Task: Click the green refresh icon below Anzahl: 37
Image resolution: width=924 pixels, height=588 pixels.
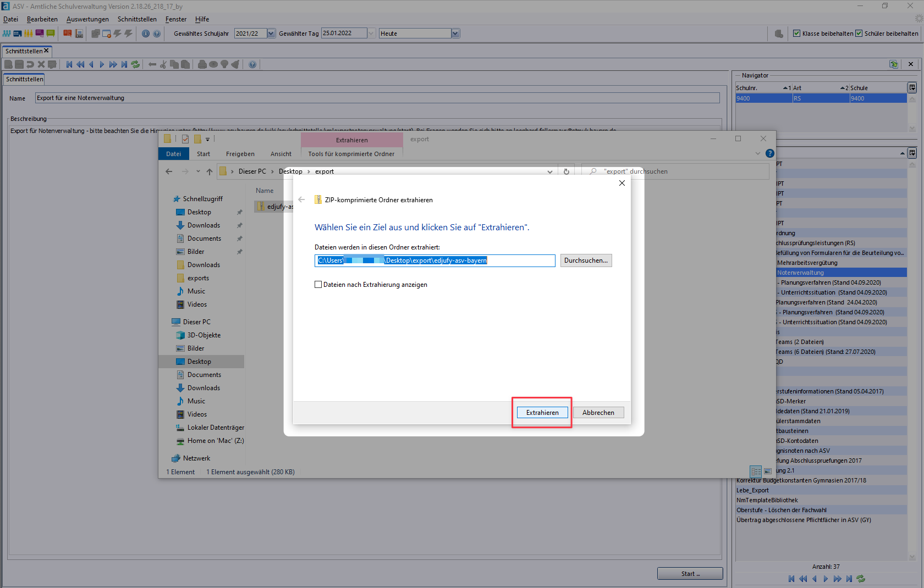Action: 861,579
